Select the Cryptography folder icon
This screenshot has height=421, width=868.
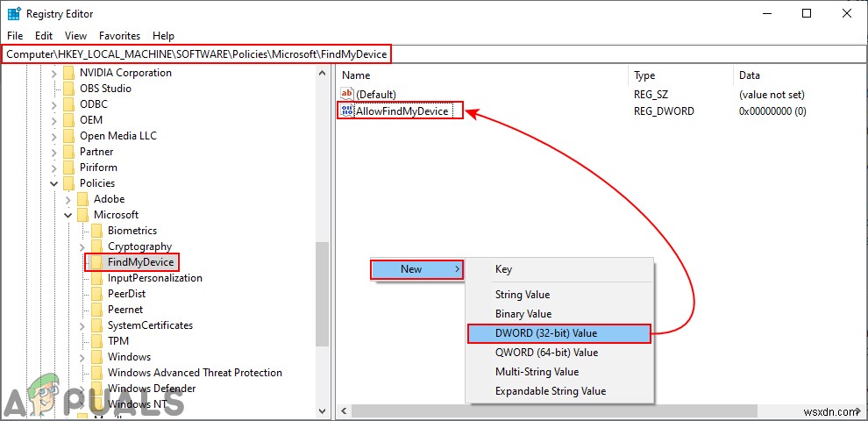pyautogui.click(x=96, y=246)
